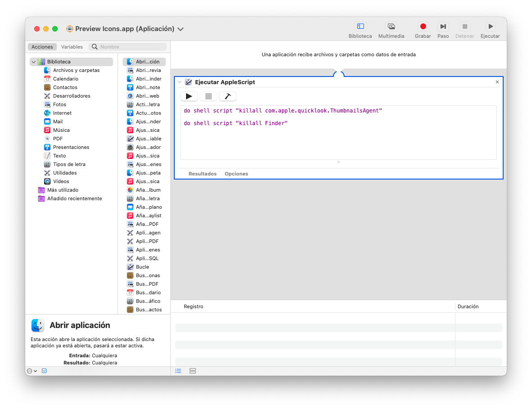Open the ellipsis actions menu at bottom left

32,371
